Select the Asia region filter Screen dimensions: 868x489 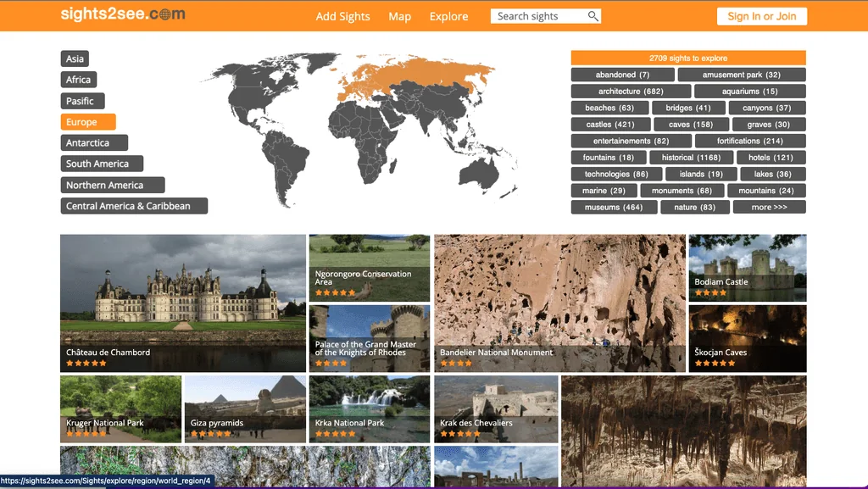point(75,58)
